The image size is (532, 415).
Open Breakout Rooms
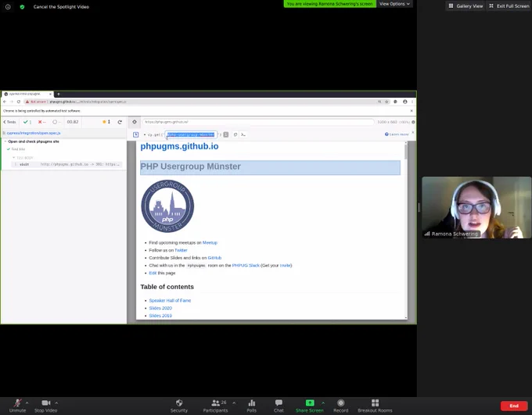pyautogui.click(x=375, y=406)
